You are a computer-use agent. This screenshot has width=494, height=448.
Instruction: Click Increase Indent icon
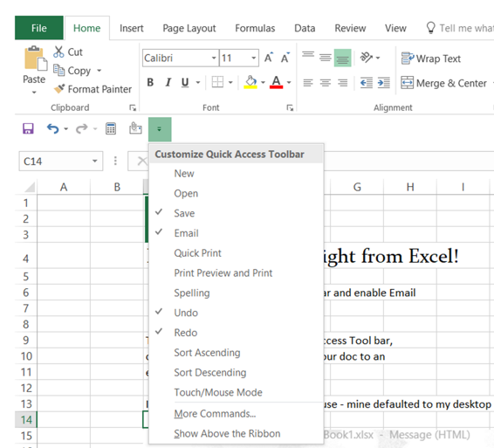(384, 83)
